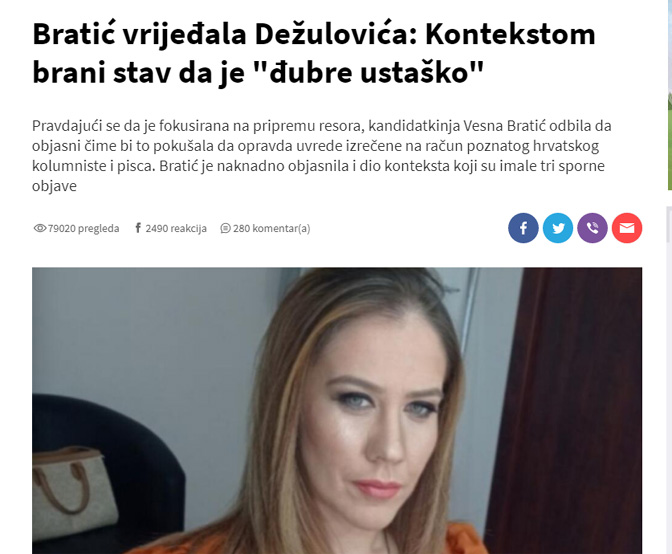Click the word Kontekstom in the headline
672x554 pixels.
pos(510,34)
